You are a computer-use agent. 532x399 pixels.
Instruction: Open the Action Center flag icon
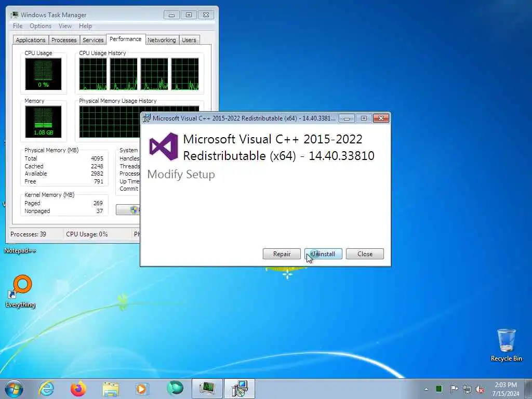[454, 389]
